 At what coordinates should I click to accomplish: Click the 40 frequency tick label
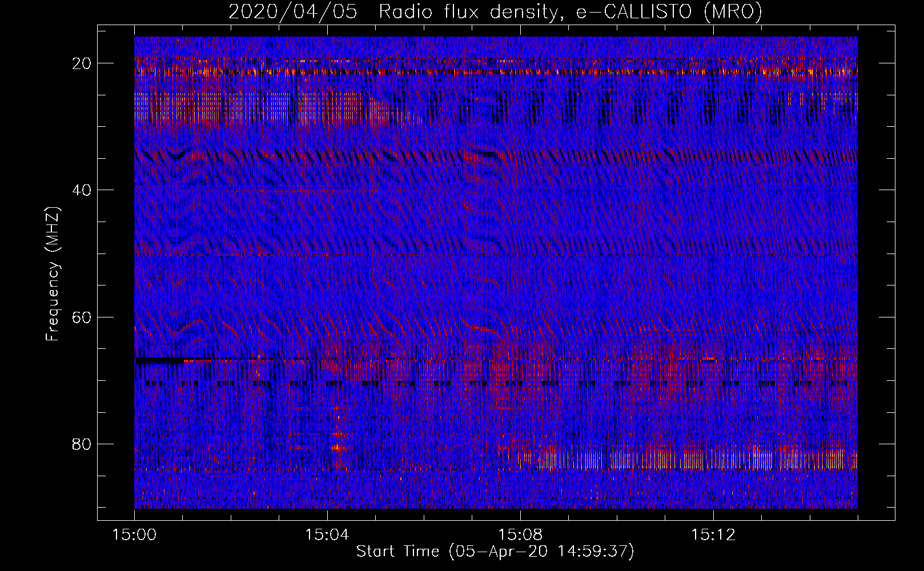[81, 190]
